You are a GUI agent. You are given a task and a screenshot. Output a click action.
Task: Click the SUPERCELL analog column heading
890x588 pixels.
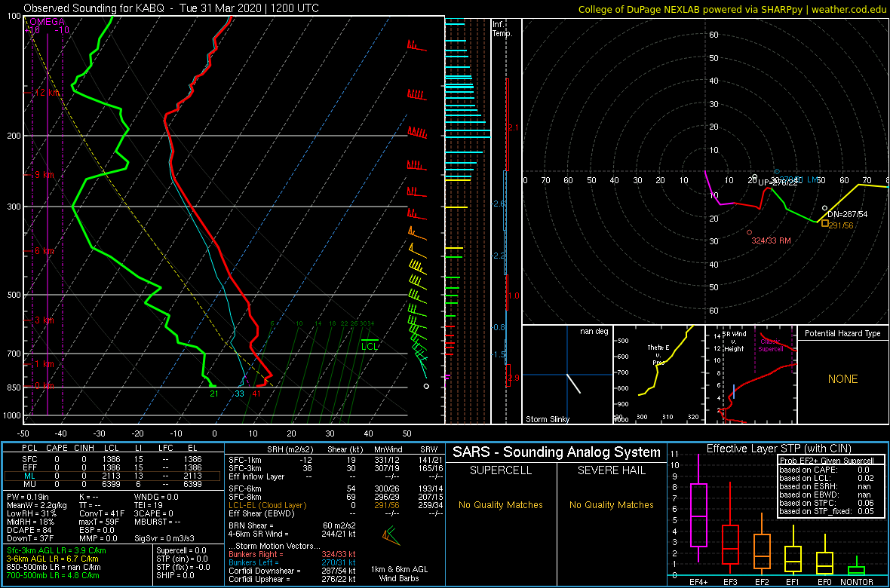point(502,471)
